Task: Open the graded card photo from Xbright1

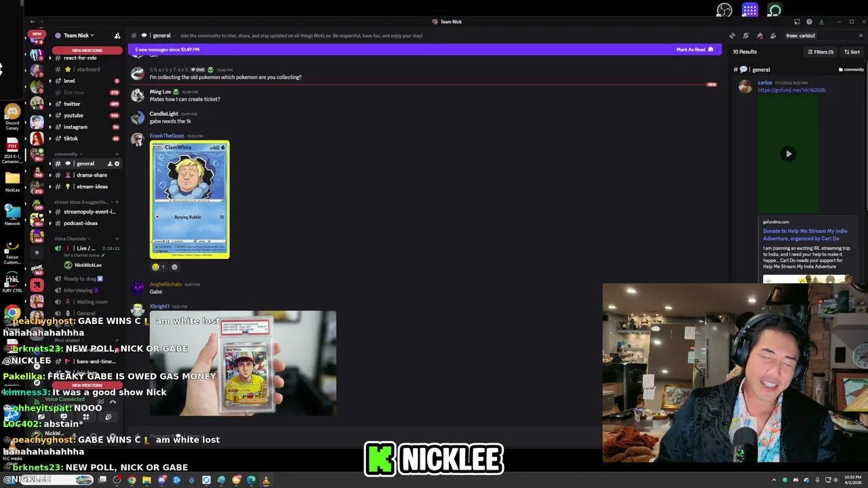Action: pyautogui.click(x=243, y=364)
